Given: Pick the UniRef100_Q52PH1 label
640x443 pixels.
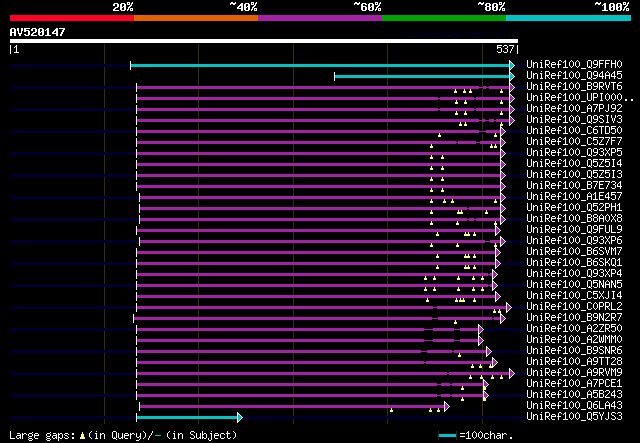Looking at the screenshot, I should [x=574, y=207].
